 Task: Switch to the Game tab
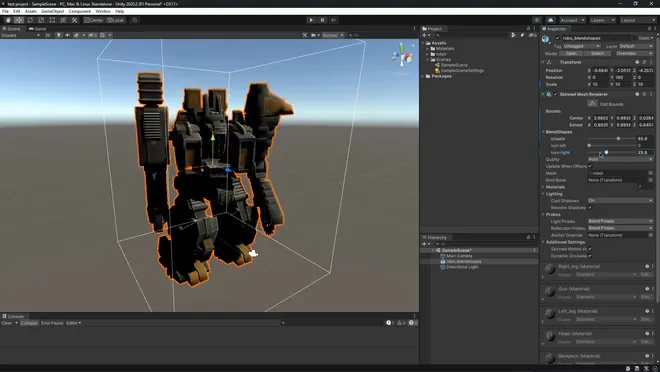tap(37, 29)
